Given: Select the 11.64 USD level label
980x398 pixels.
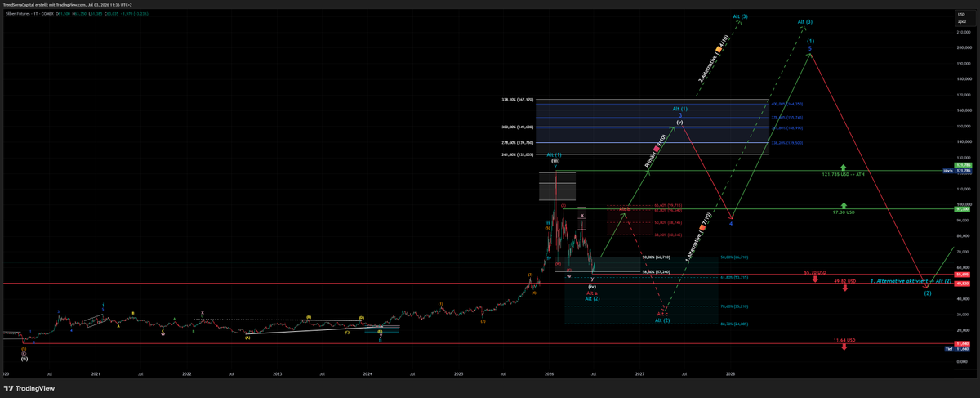Looking at the screenshot, I should tap(844, 340).
